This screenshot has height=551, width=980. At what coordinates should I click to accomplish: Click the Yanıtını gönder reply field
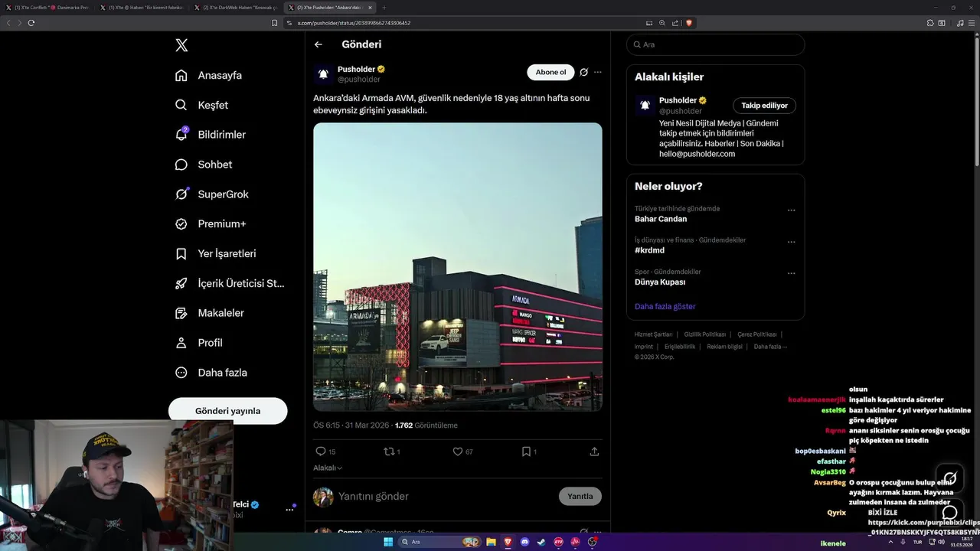(444, 497)
